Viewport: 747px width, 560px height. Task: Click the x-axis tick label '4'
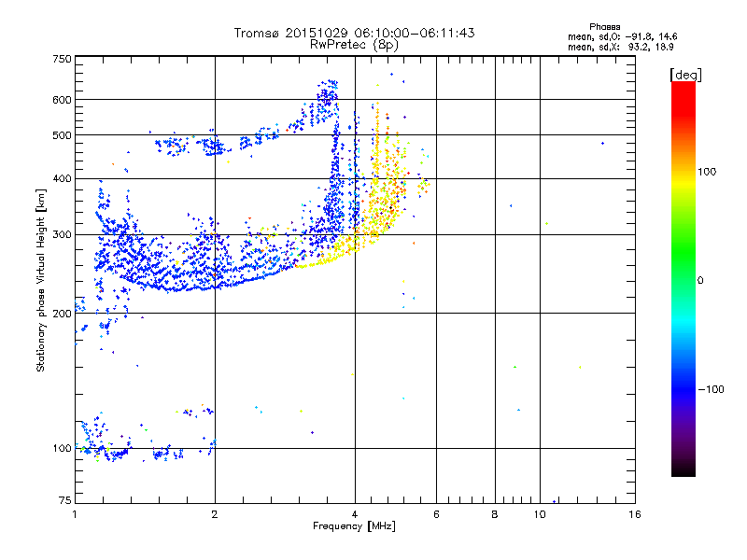[x=355, y=514]
